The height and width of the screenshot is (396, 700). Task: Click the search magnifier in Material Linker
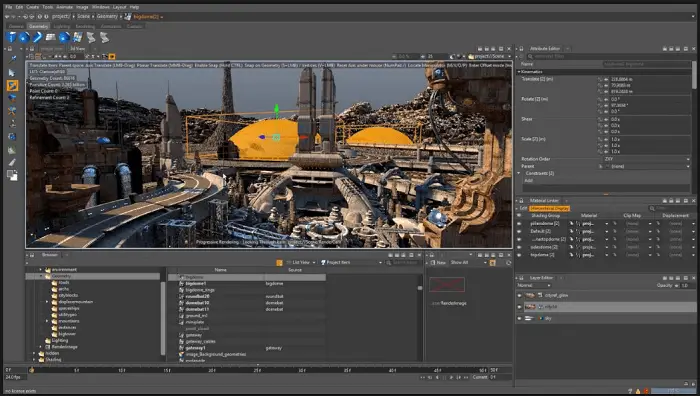click(652, 208)
